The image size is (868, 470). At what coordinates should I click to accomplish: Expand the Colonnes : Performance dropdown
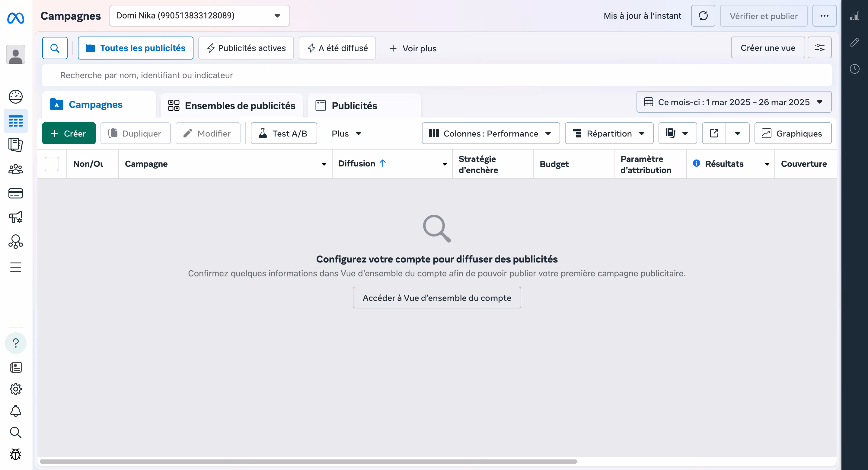click(x=491, y=133)
